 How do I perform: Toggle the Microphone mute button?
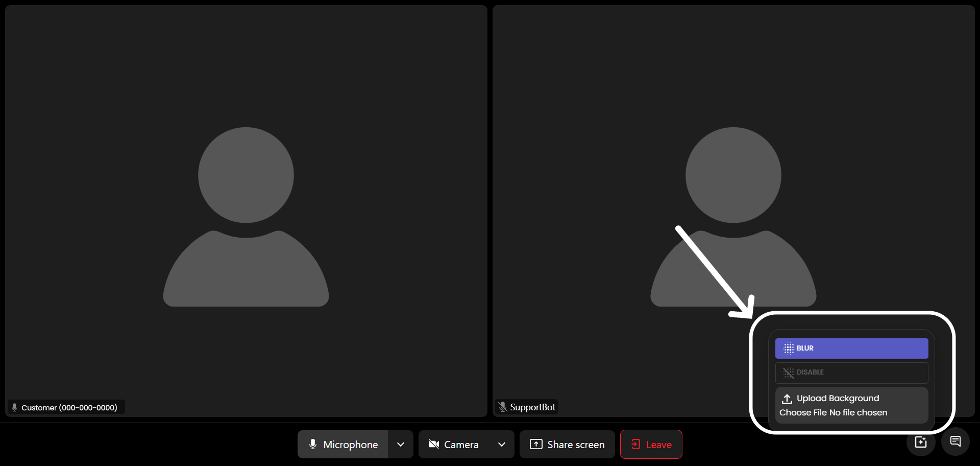pyautogui.click(x=343, y=445)
